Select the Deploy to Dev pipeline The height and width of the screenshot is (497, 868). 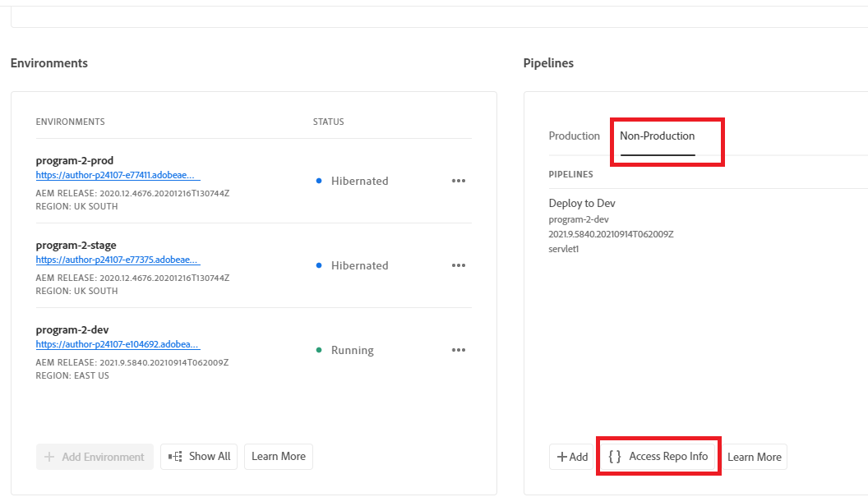[582, 203]
